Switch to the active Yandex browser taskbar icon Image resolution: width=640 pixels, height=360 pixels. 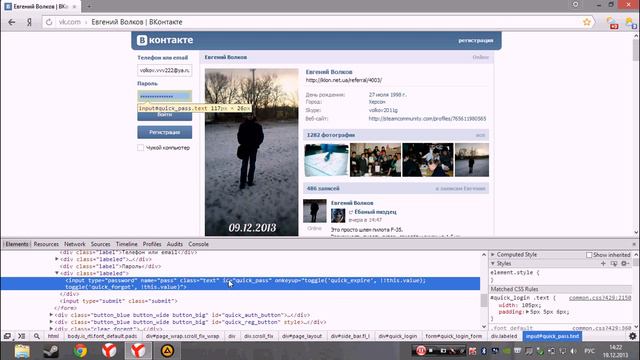coord(138,351)
